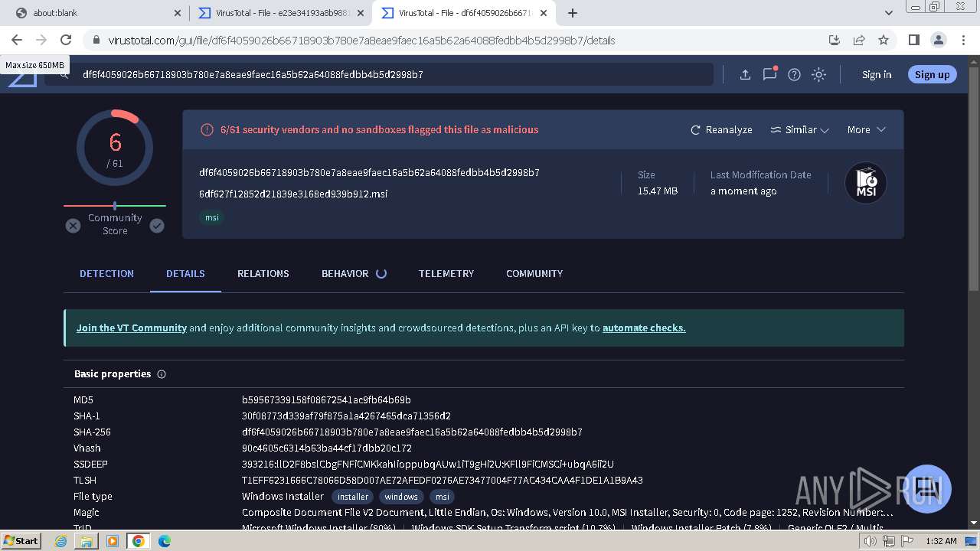
Task: Click Join the VT Community link
Action: pyautogui.click(x=131, y=328)
